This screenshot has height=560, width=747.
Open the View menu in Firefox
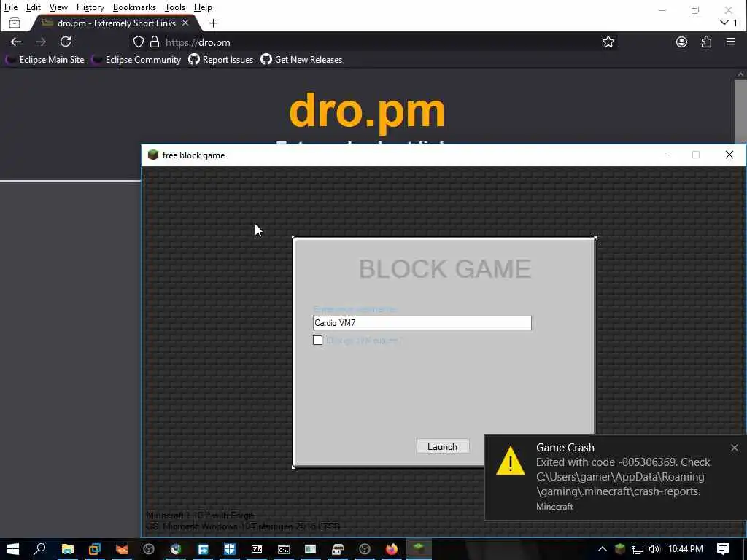click(x=58, y=7)
